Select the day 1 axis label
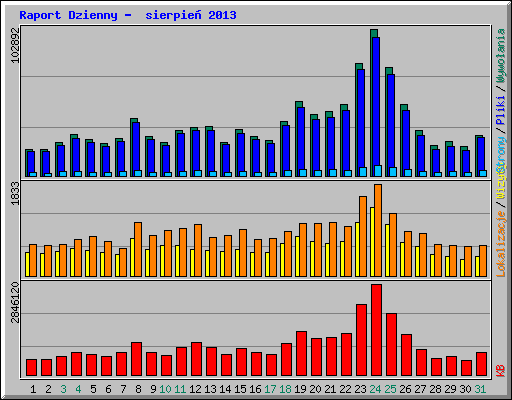Screen dimensions: 512x400 point(33,389)
